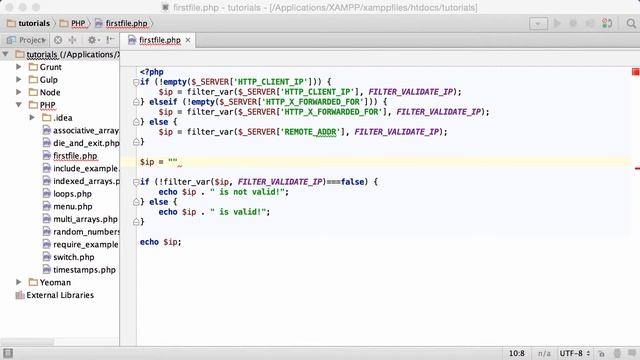Click the REMOTE_ADDR string in code

[310, 132]
